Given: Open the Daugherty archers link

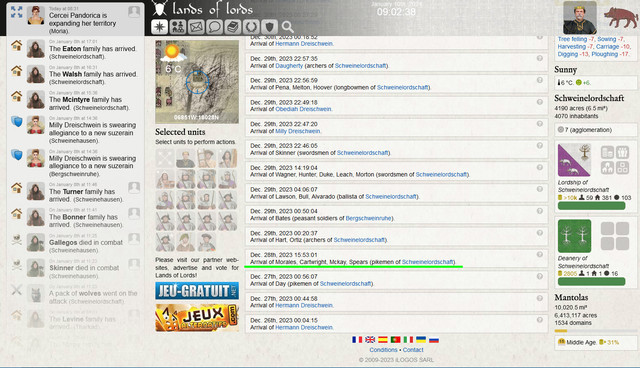Looking at the screenshot, I should point(289,66).
